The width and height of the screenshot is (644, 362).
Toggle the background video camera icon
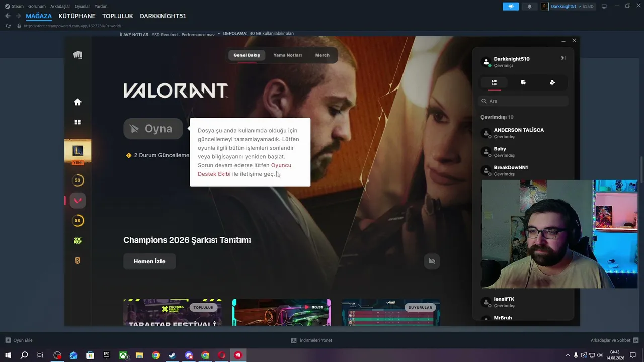pos(432,261)
